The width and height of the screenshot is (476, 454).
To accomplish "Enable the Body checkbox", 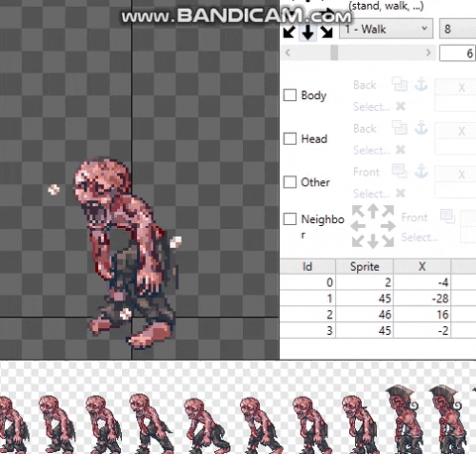I will (290, 95).
